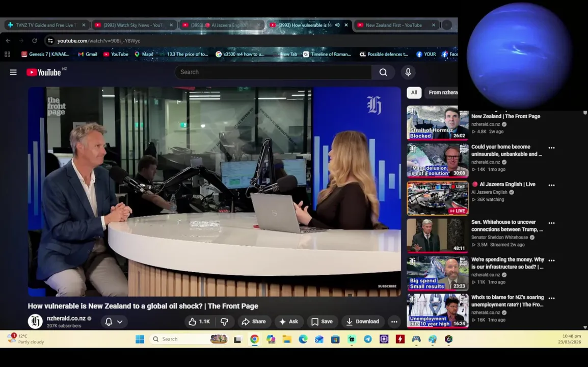Image resolution: width=588 pixels, height=367 pixels.
Task: Open more actions under the video
Action: [x=394, y=322]
